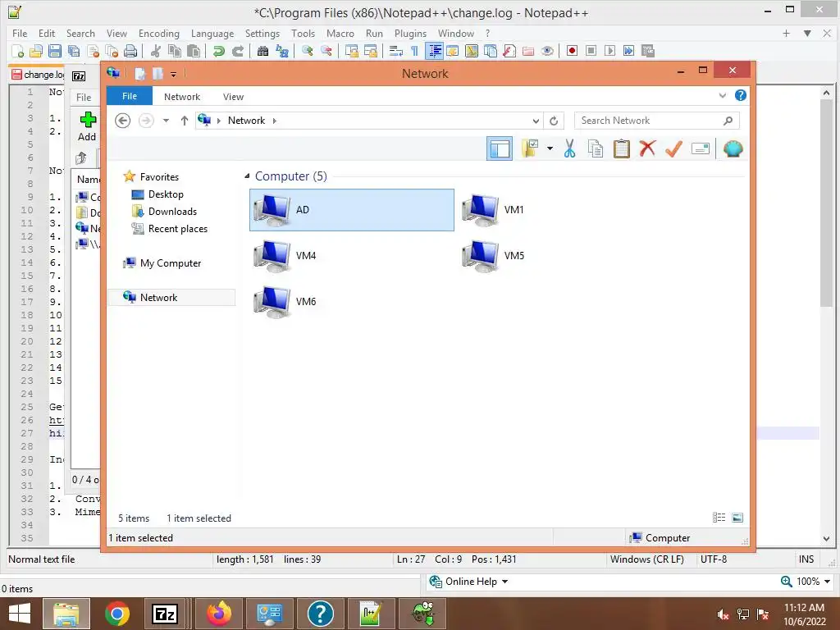Viewport: 840px width, 630px height.
Task: Toggle Show All Characters pilcrow icon
Action: [x=414, y=51]
